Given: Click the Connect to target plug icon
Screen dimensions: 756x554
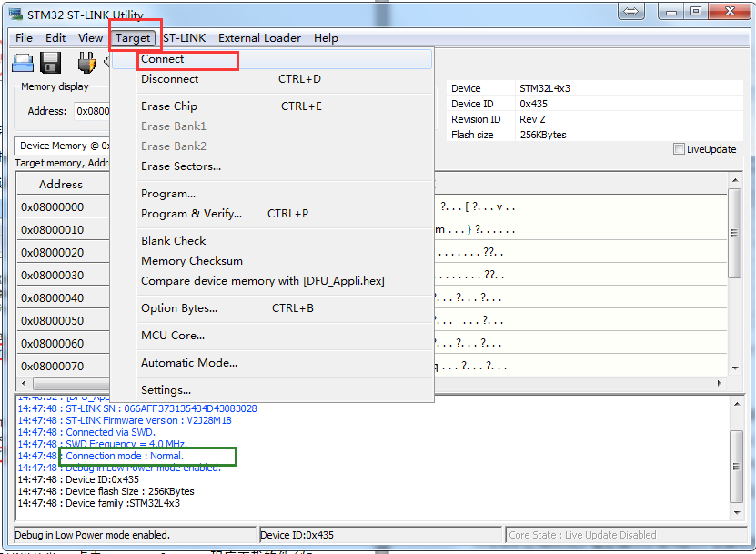Looking at the screenshot, I should point(86,63).
